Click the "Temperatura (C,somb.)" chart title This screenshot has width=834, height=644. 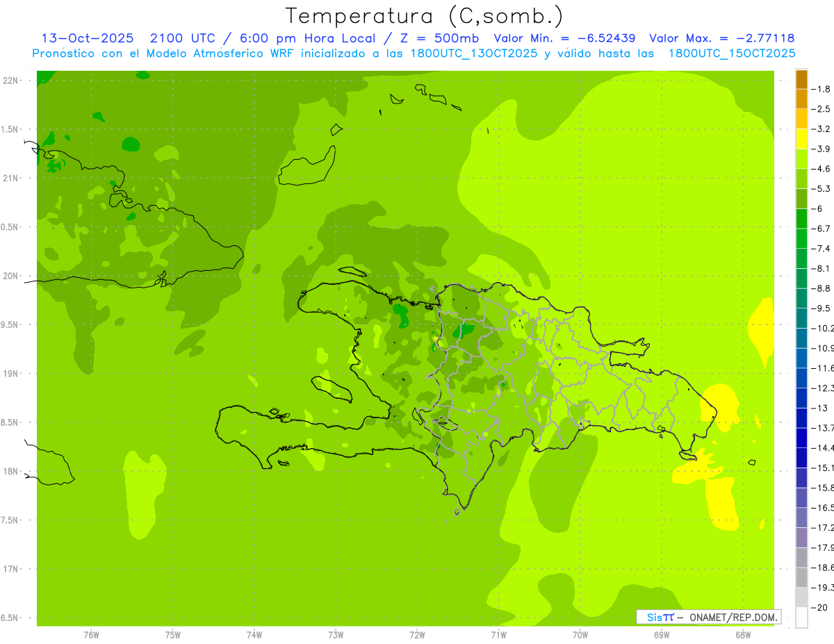pyautogui.click(x=424, y=16)
